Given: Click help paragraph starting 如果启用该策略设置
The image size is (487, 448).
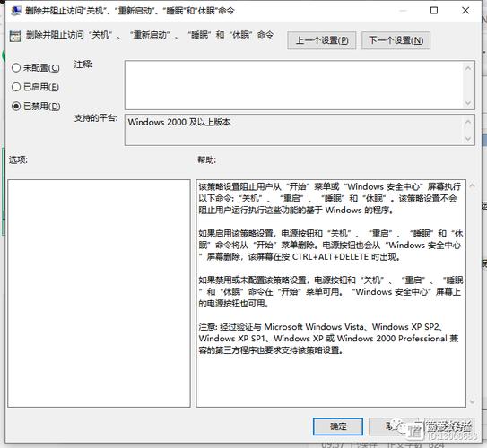Looking at the screenshot, I should point(330,246).
